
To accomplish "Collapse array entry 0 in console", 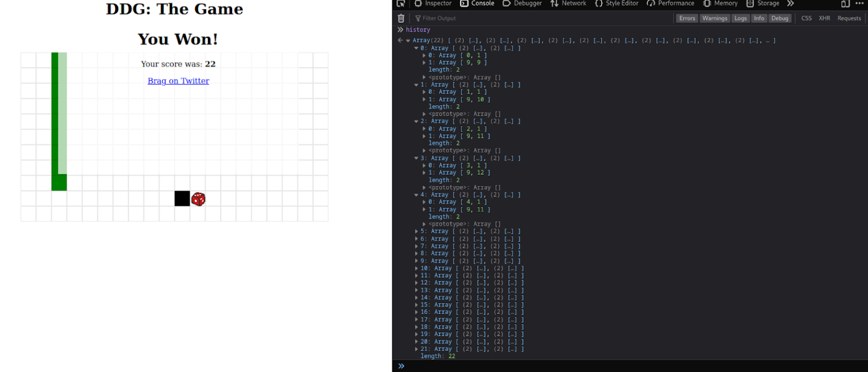I will [417, 48].
